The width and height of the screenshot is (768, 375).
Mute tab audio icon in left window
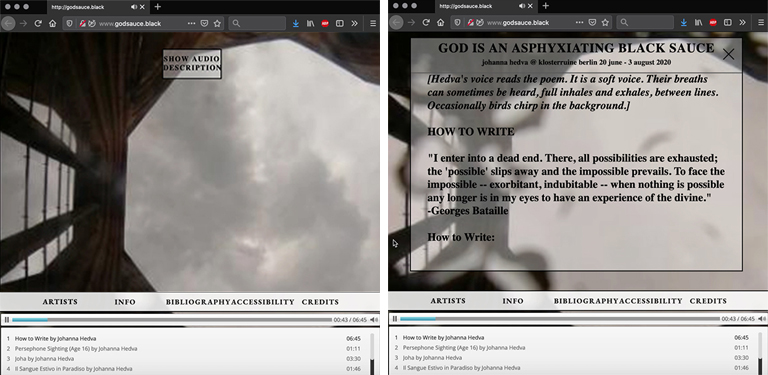pyautogui.click(x=134, y=7)
